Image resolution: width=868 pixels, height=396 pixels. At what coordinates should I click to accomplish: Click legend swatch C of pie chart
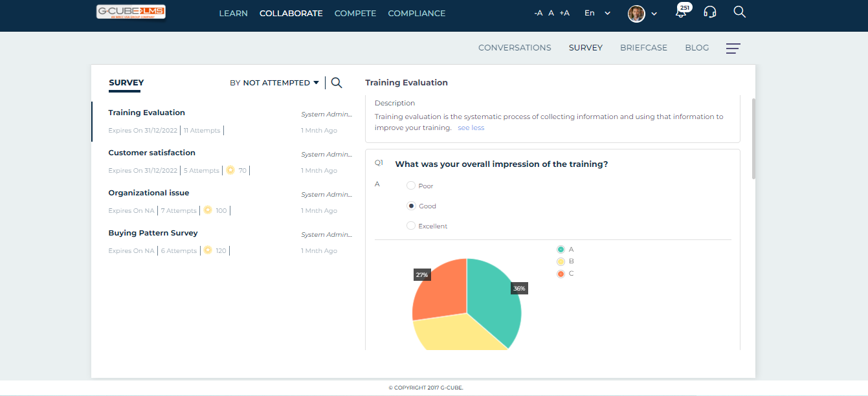(x=561, y=274)
